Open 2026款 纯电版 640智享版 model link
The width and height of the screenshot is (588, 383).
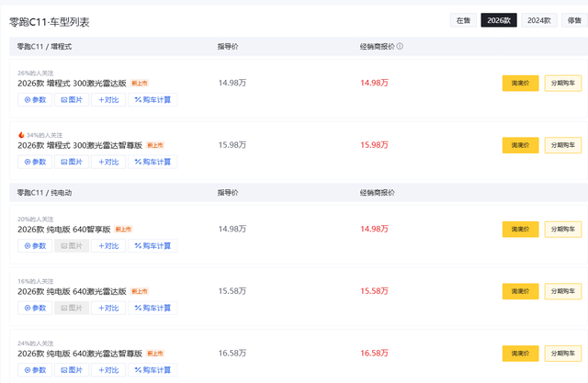(64, 230)
